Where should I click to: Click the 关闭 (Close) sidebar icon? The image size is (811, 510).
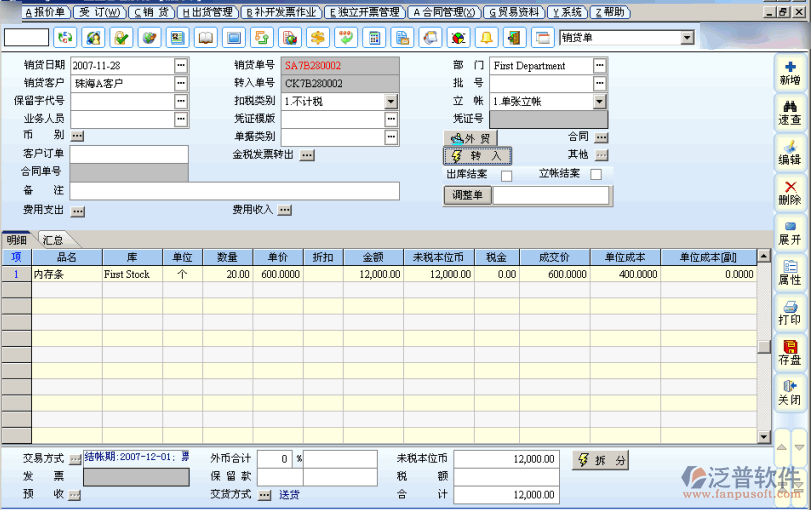coord(790,391)
